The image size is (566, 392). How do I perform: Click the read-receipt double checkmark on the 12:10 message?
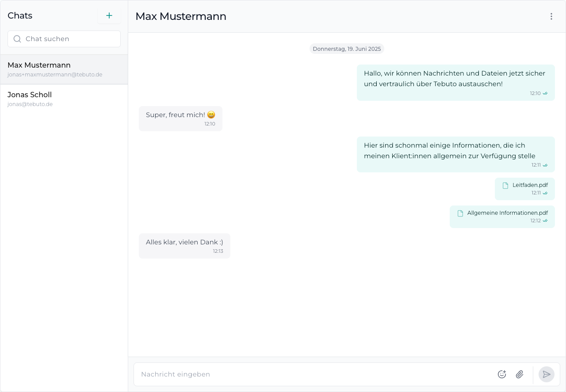coord(545,93)
